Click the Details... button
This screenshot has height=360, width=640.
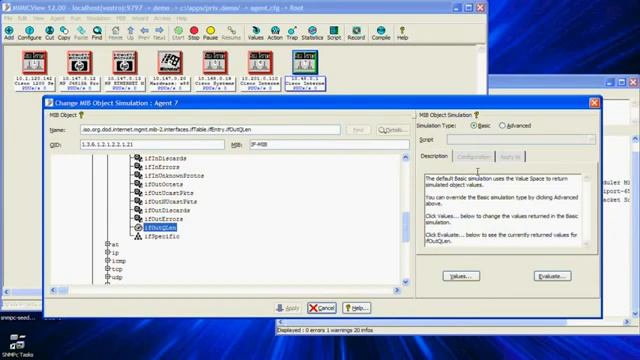[x=392, y=130]
